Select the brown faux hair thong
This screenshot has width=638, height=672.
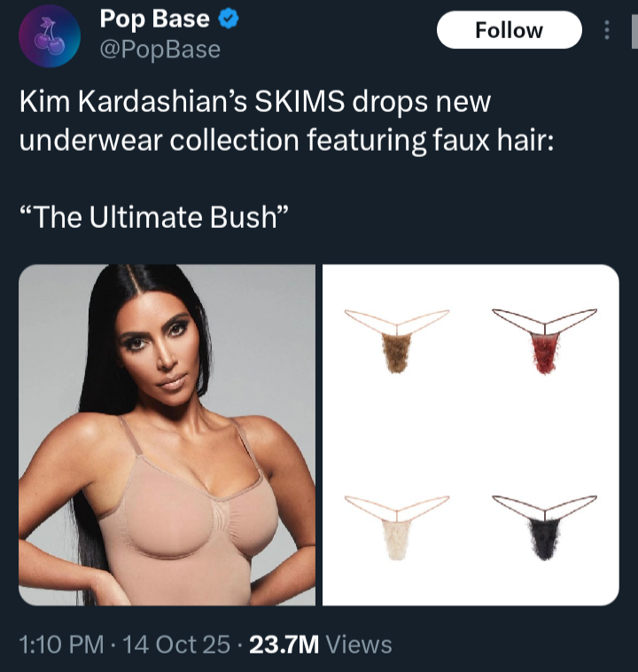tap(397, 340)
